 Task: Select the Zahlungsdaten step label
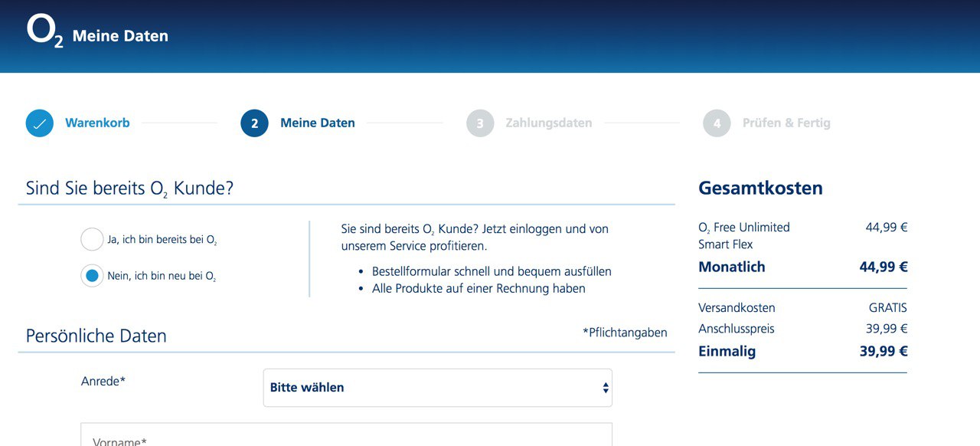coord(549,123)
